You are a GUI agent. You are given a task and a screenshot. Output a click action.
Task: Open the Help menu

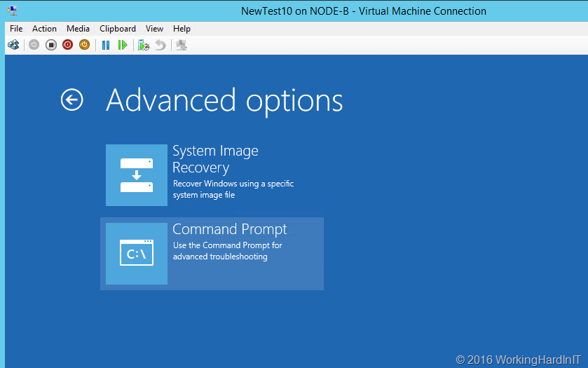182,29
